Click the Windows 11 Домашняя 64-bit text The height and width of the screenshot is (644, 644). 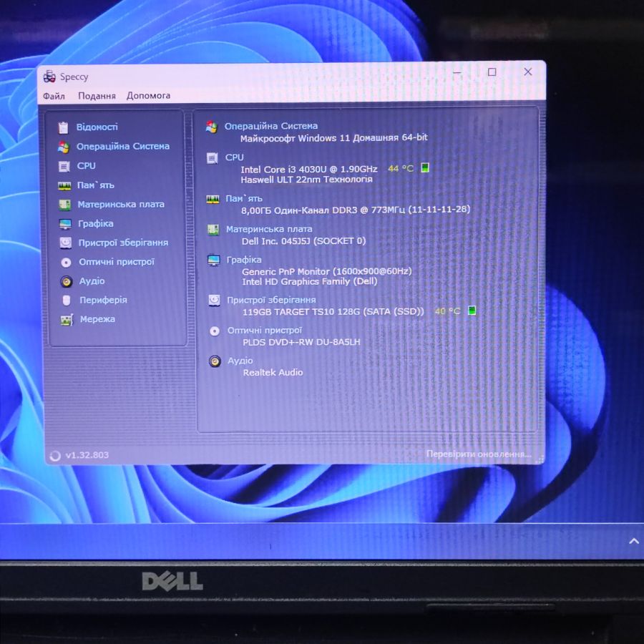click(334, 138)
